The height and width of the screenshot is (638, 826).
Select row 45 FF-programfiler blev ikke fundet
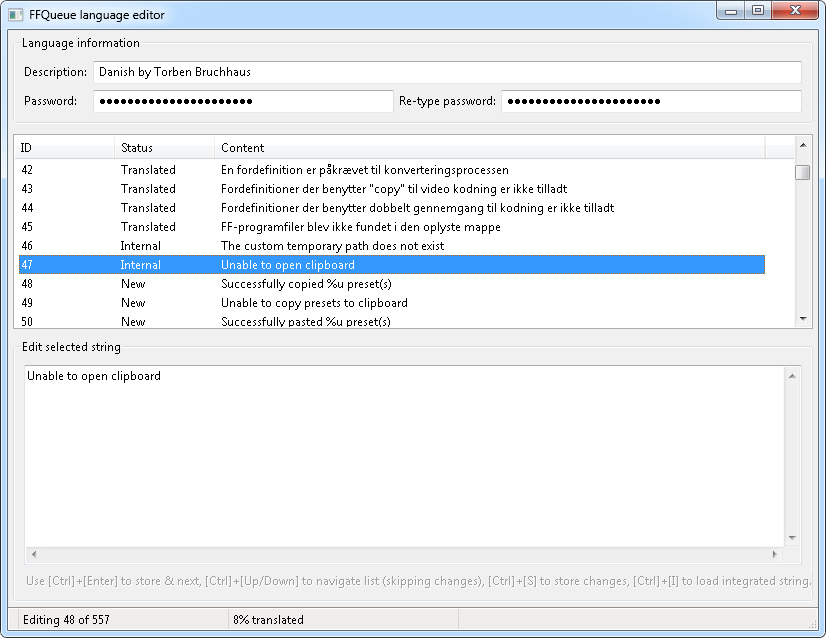[391, 227]
